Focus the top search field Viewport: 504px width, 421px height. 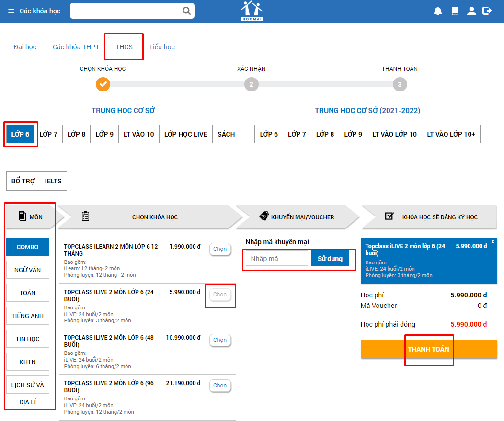[132, 11]
